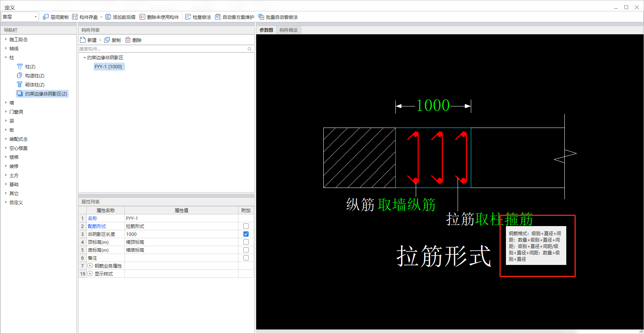Click the 添加前后缀 icon
The width and height of the screenshot is (644, 334).
tap(108, 17)
